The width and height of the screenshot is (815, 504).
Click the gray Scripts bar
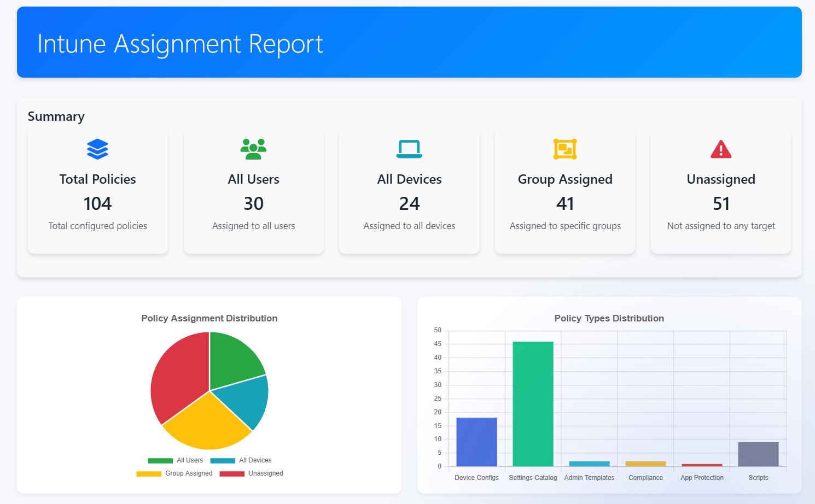[758, 454]
